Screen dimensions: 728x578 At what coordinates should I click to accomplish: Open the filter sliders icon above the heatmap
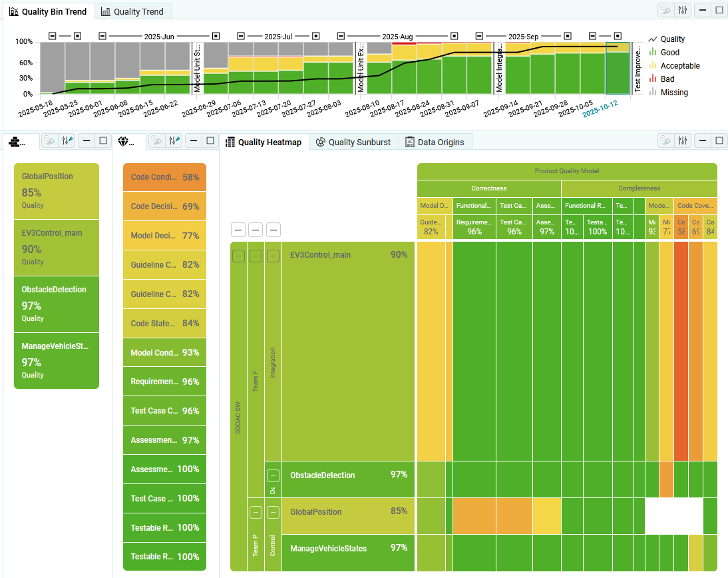tap(684, 141)
